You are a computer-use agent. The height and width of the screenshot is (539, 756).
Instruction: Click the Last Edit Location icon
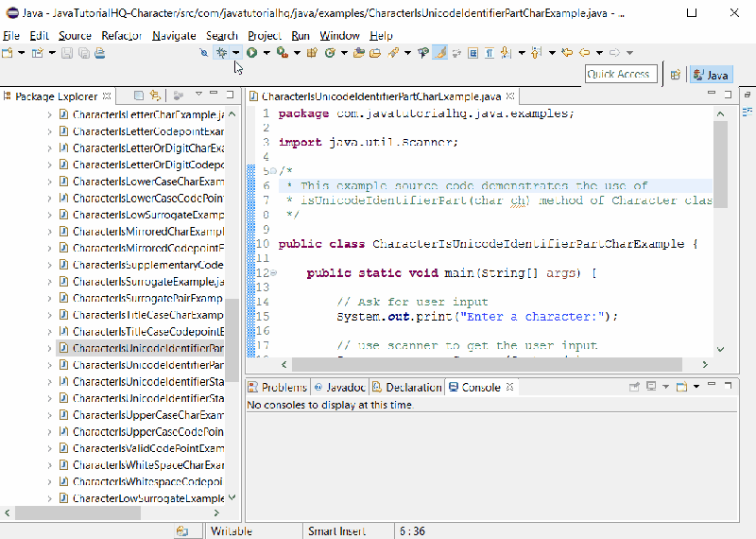[568, 53]
